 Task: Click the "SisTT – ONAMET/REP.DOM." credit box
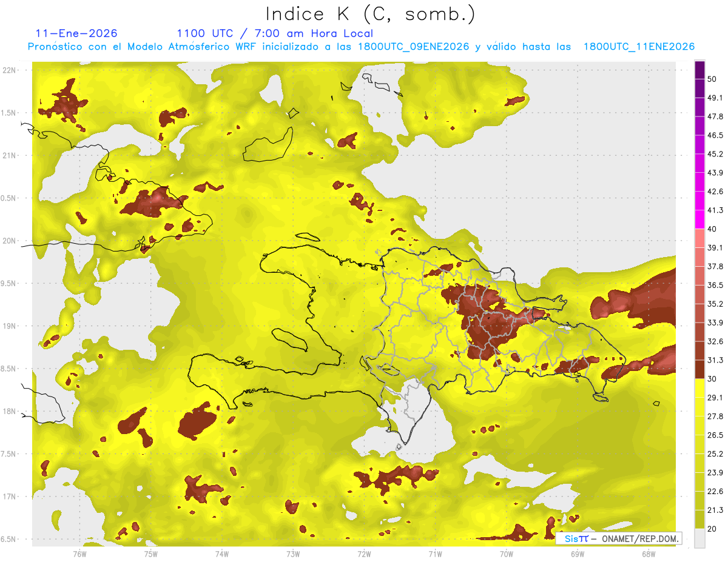coord(618,538)
